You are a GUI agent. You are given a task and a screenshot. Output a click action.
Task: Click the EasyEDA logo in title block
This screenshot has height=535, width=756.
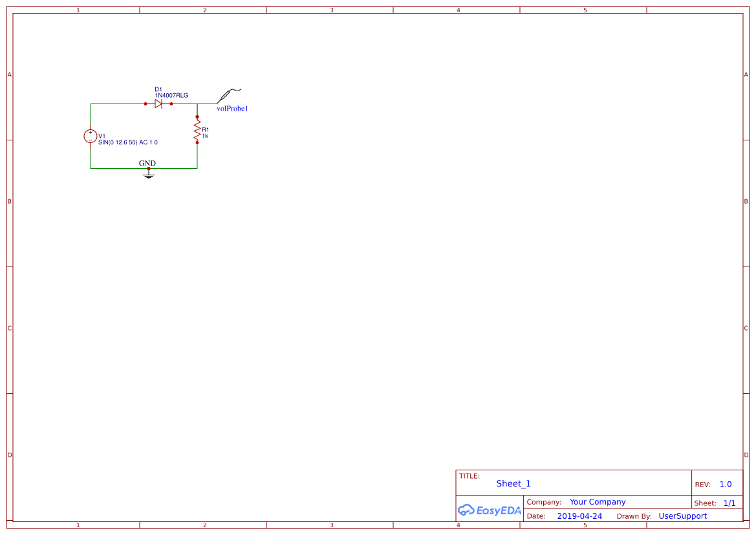tap(490, 510)
